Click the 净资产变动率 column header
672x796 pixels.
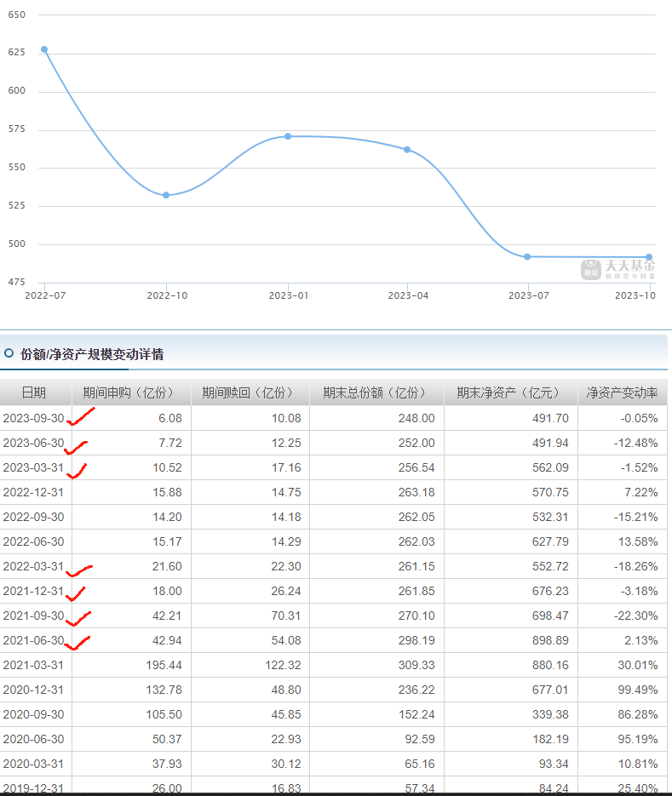pyautogui.click(x=623, y=392)
